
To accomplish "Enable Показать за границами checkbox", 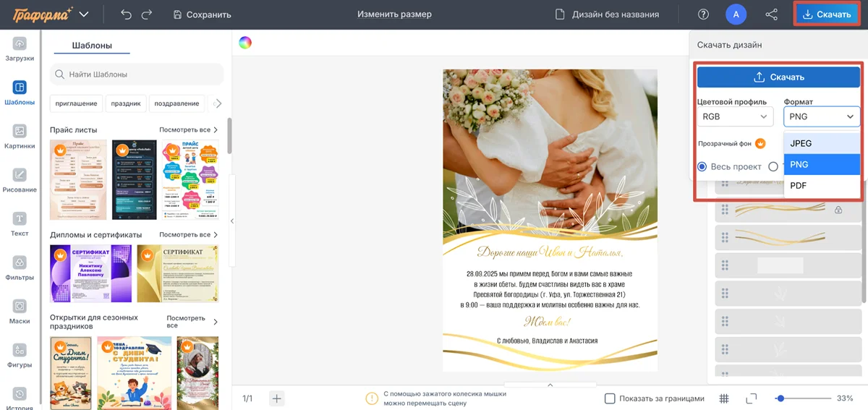I will point(610,398).
